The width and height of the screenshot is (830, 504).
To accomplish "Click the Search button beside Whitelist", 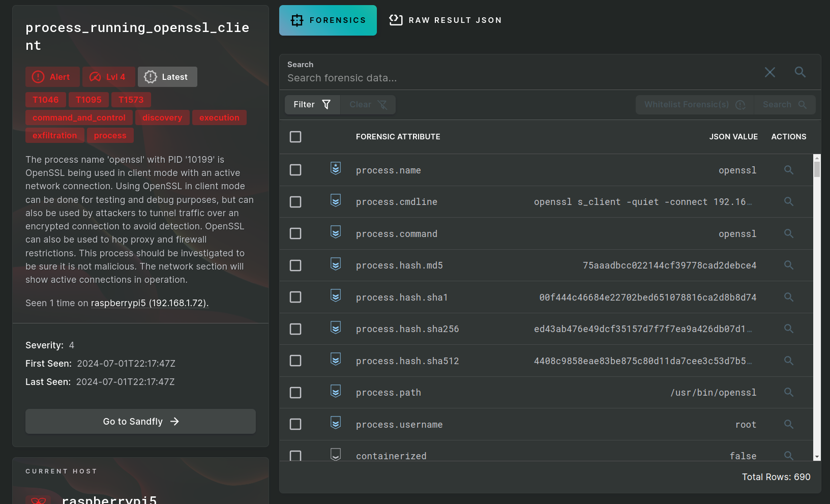I will coord(785,104).
